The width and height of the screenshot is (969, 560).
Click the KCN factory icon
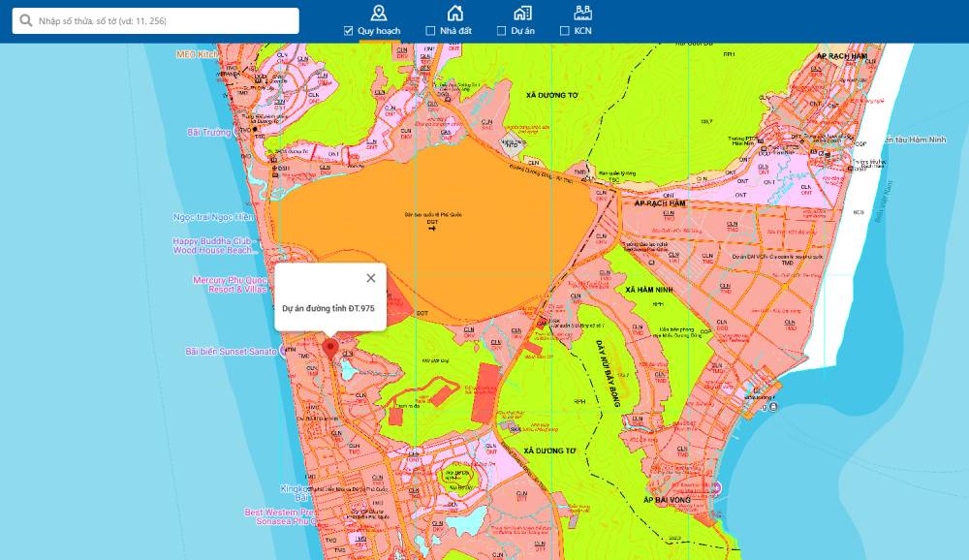tap(582, 13)
